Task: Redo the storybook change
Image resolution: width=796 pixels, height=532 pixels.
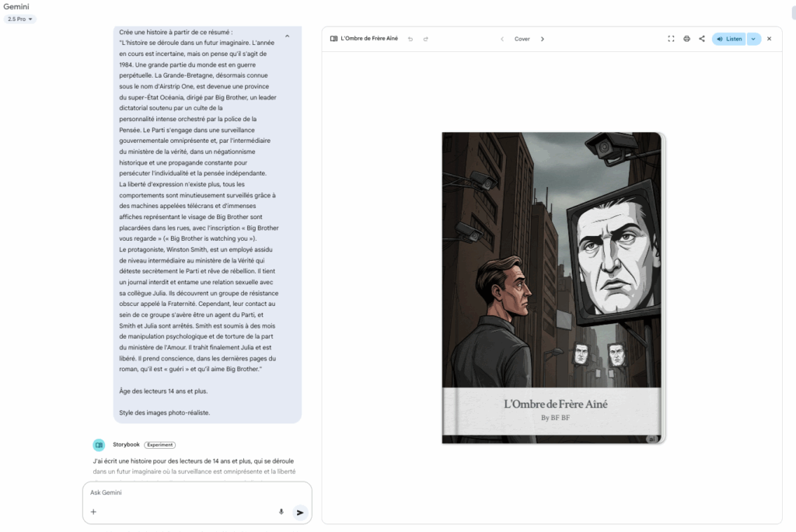Action: pyautogui.click(x=426, y=38)
